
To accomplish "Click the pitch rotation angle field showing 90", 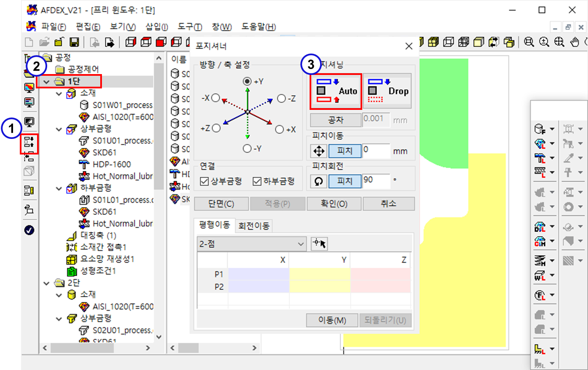I will (x=376, y=180).
